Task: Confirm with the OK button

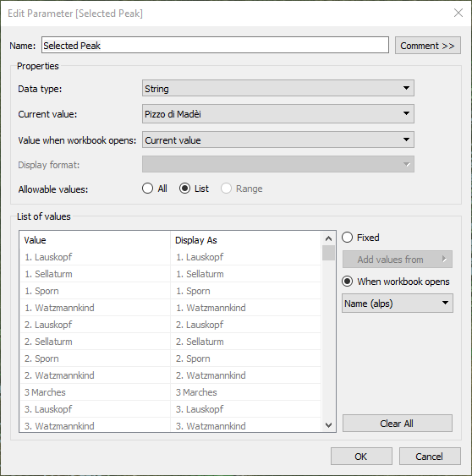Action: [x=361, y=457]
